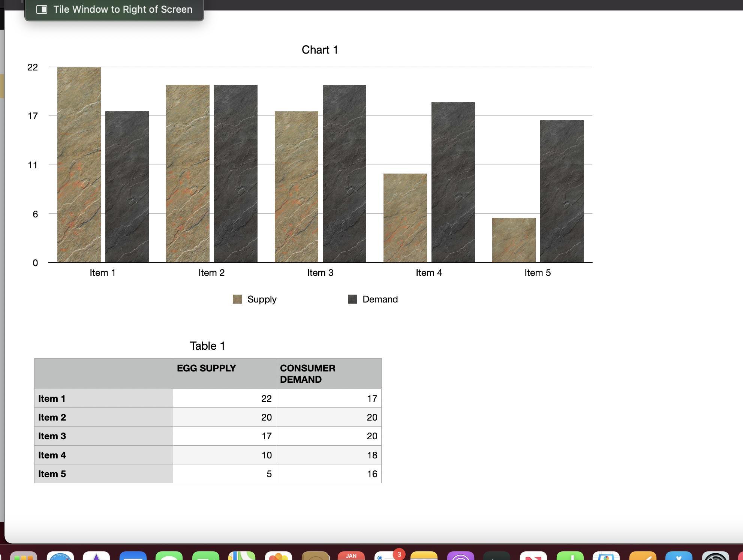Click the Item 4 Demand bar in chart

453,182
